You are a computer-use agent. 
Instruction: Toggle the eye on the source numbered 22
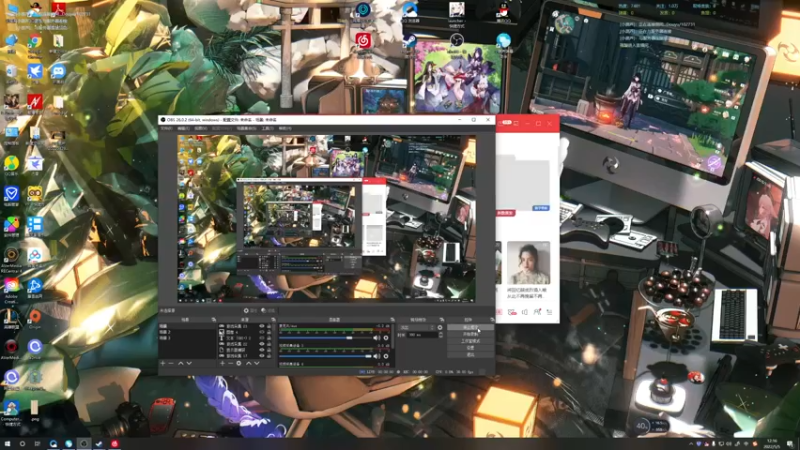click(262, 344)
